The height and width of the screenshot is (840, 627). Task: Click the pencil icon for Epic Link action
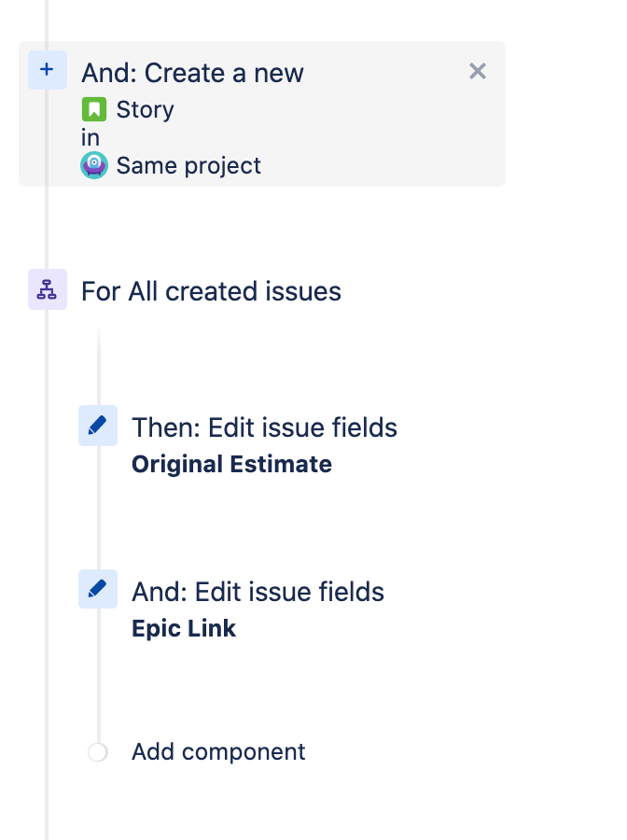click(98, 589)
